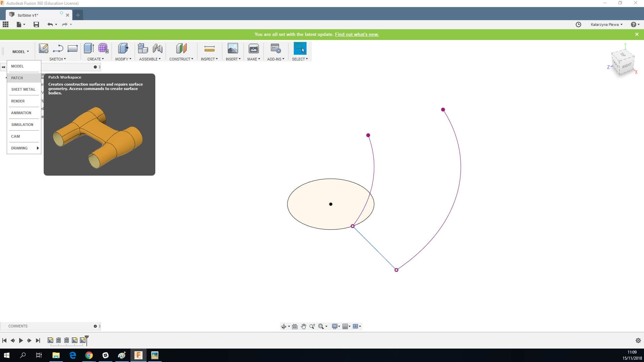Open Katarzyna Plewa account menu
This screenshot has height=362, width=644.
[607, 25]
